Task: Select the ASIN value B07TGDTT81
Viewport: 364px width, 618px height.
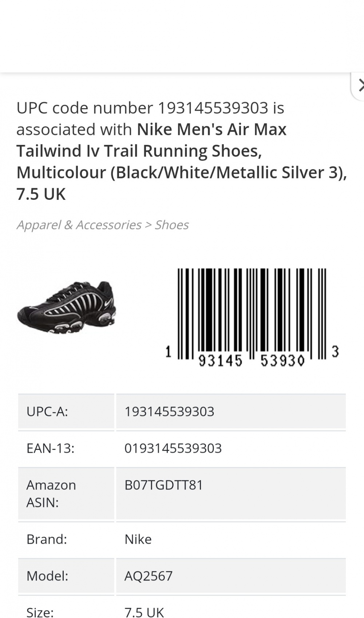Action: point(165,485)
